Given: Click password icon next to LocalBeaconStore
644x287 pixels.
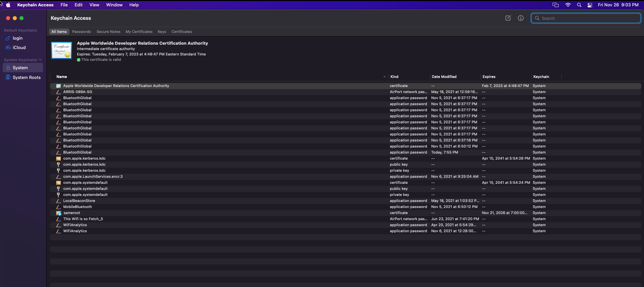Looking at the screenshot, I should pos(58,201).
